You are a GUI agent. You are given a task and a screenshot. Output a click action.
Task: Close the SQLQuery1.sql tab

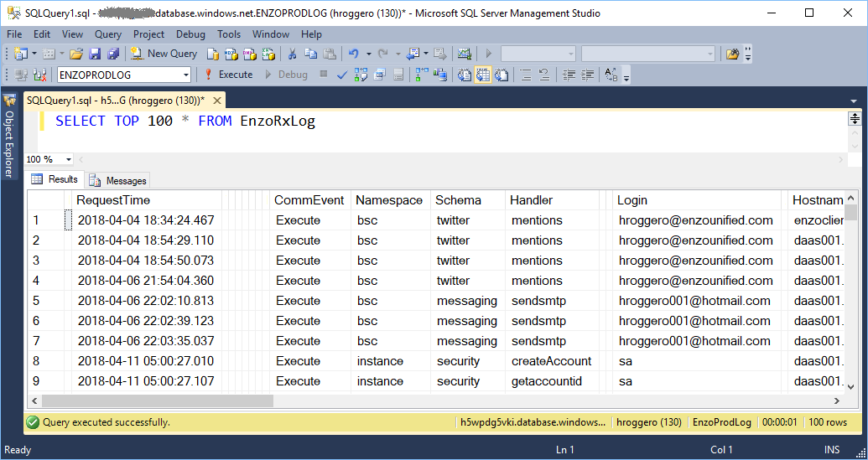click(x=217, y=101)
